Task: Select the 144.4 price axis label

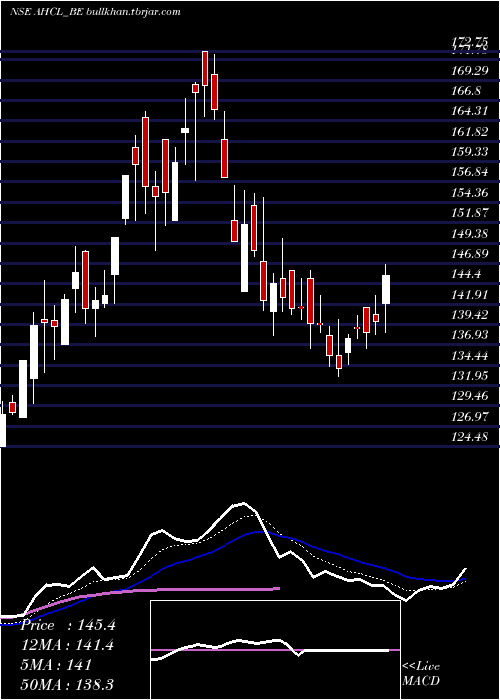Action: [x=466, y=274]
